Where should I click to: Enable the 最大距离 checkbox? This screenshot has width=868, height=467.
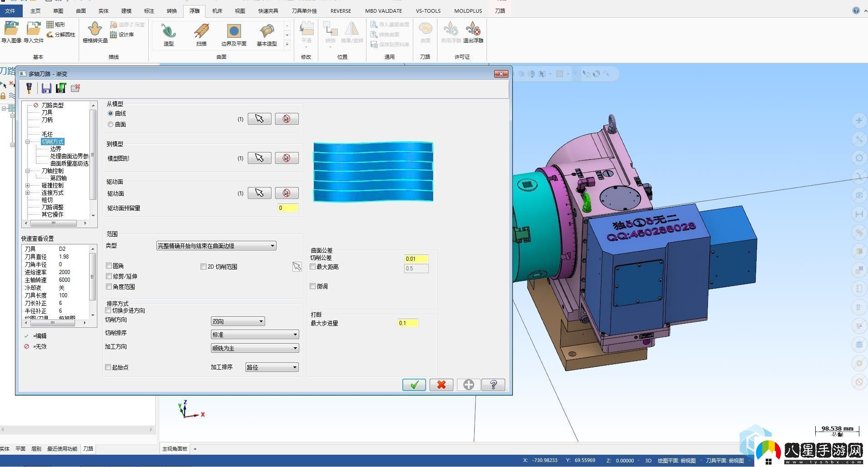point(312,267)
